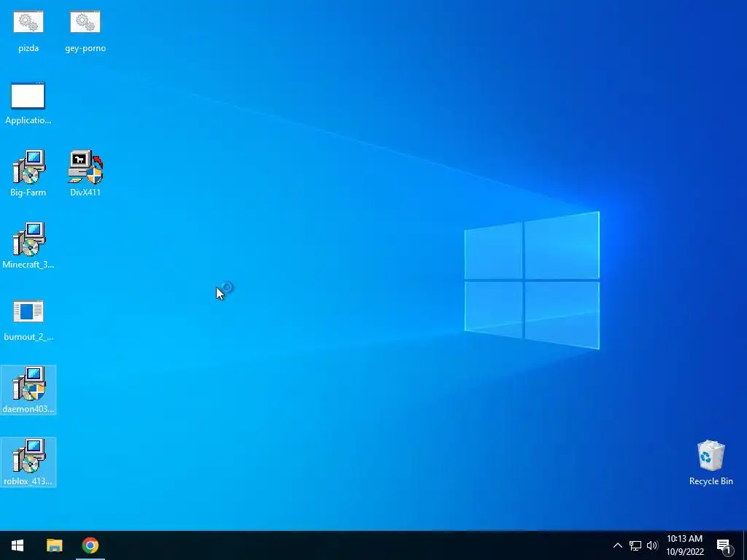
Task: Click the Applicatio... desktop icon
Action: coord(28,104)
